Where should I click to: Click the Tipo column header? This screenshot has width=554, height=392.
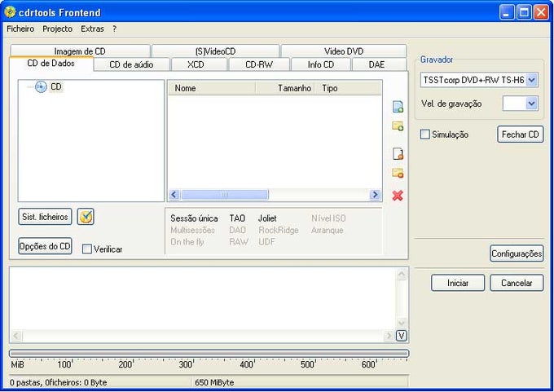(348, 88)
